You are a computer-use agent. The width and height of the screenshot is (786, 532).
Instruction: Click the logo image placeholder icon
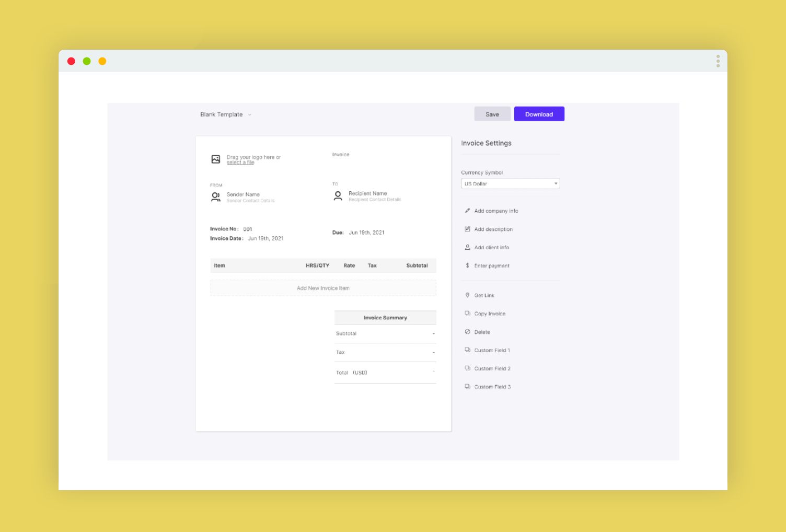(x=215, y=159)
